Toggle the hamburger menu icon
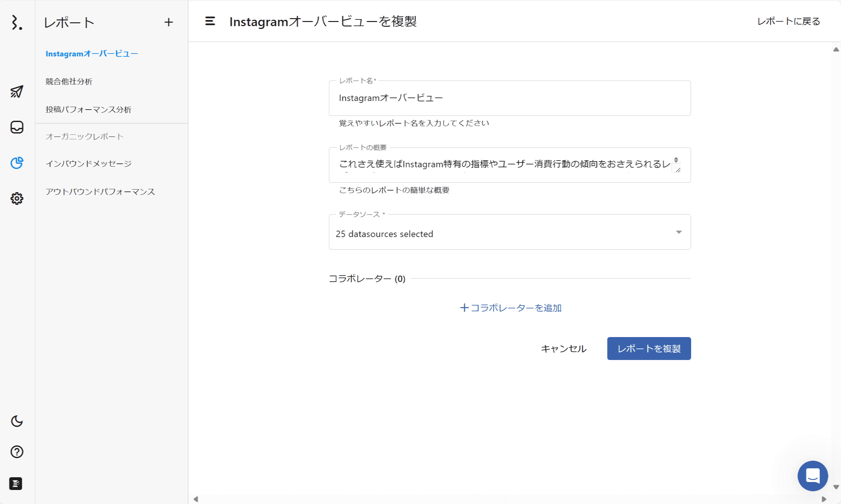The height and width of the screenshot is (504, 841). click(210, 21)
